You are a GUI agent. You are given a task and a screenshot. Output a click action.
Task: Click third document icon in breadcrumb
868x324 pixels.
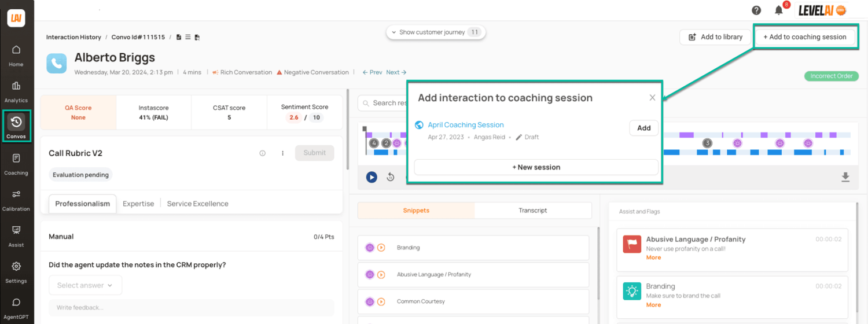point(197,37)
